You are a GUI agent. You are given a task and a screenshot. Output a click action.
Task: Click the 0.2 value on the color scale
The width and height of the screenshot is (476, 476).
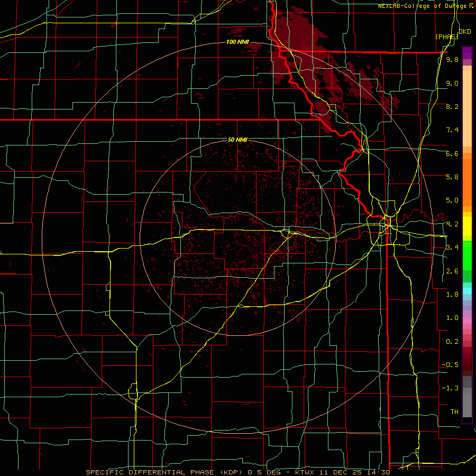(452, 342)
